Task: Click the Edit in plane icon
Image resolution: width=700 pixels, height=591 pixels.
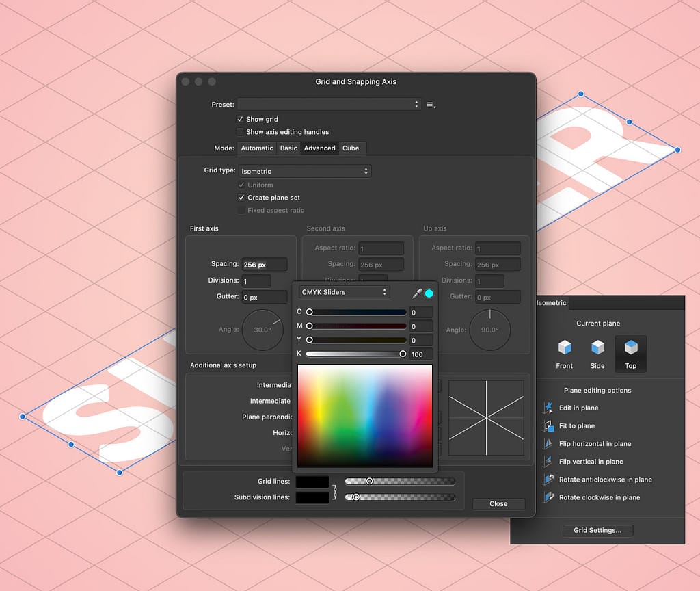Action: pos(548,408)
